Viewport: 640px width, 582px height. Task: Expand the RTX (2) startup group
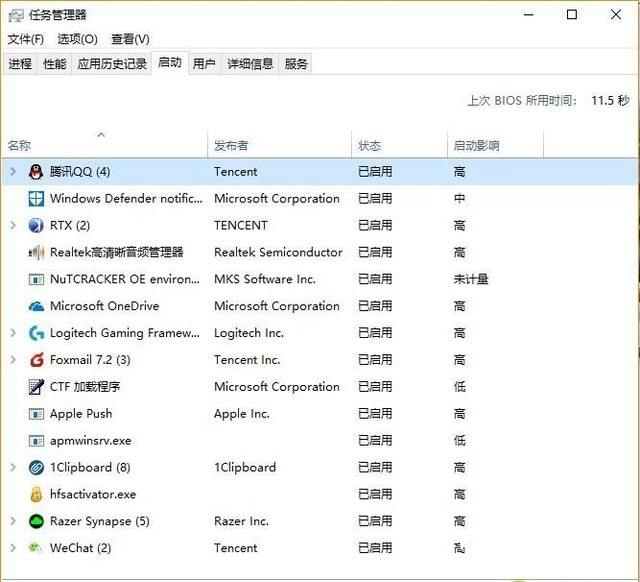13,226
